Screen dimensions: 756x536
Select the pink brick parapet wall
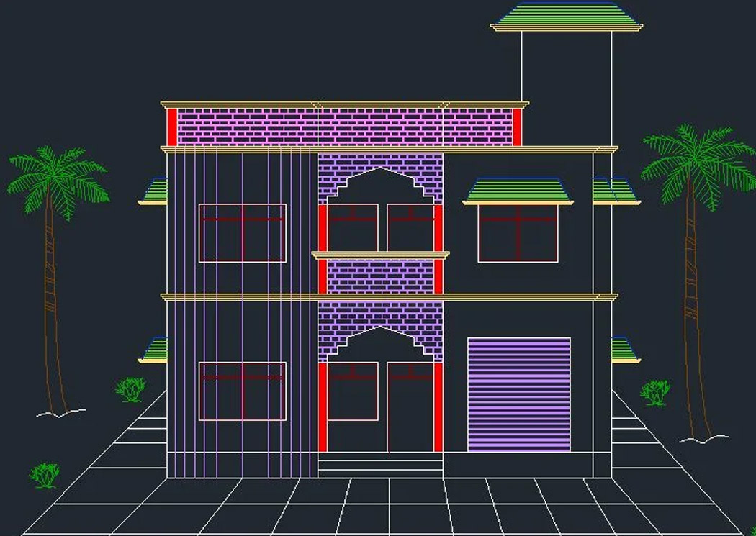[x=344, y=127]
